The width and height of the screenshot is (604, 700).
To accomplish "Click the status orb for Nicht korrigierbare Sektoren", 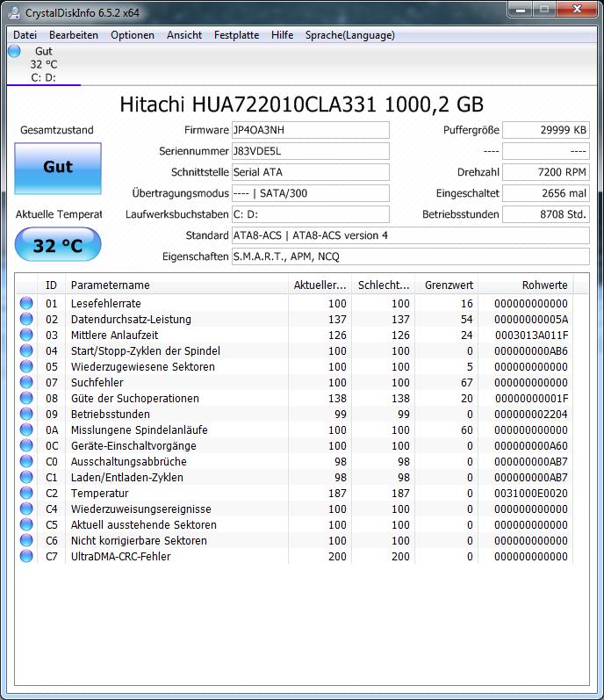I will [26, 540].
